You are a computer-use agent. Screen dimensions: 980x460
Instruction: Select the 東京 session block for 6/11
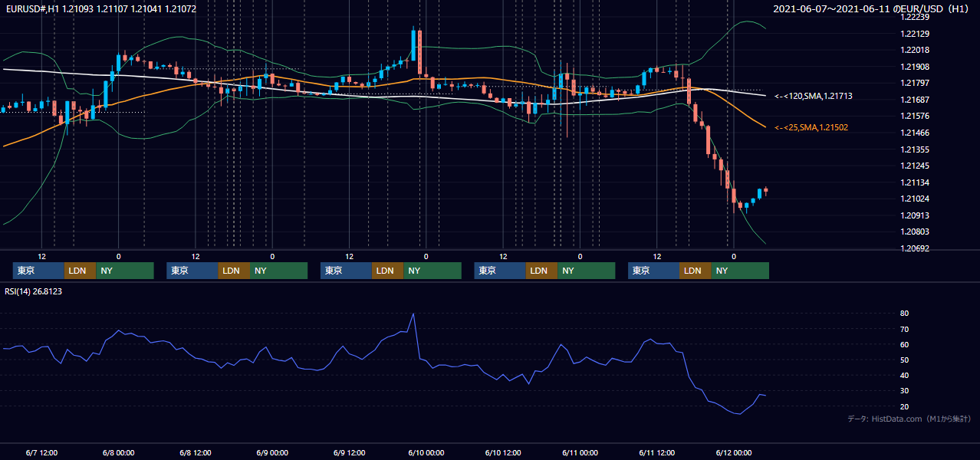[x=653, y=271]
